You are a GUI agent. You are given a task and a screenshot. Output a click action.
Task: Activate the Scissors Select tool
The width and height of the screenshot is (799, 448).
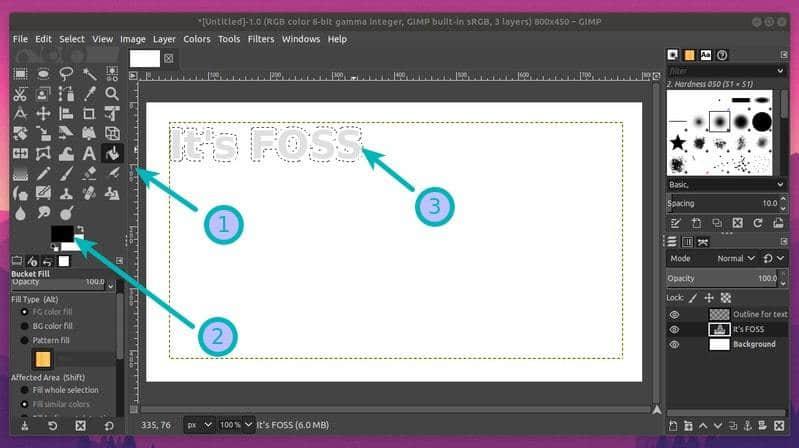coord(20,94)
